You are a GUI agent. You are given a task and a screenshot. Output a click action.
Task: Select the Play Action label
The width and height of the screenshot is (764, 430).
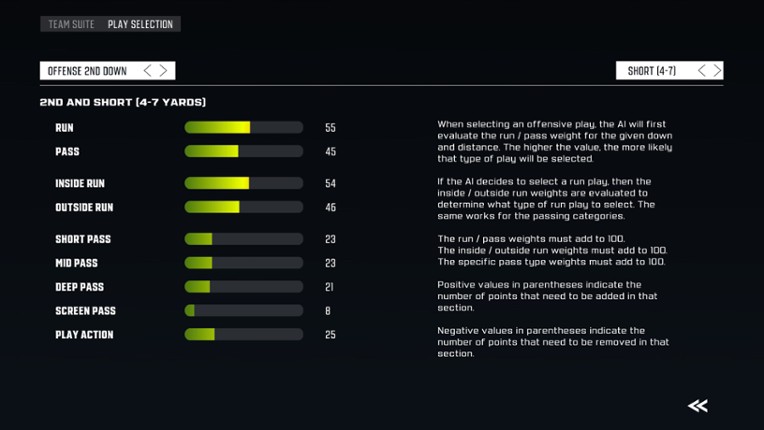84,335
